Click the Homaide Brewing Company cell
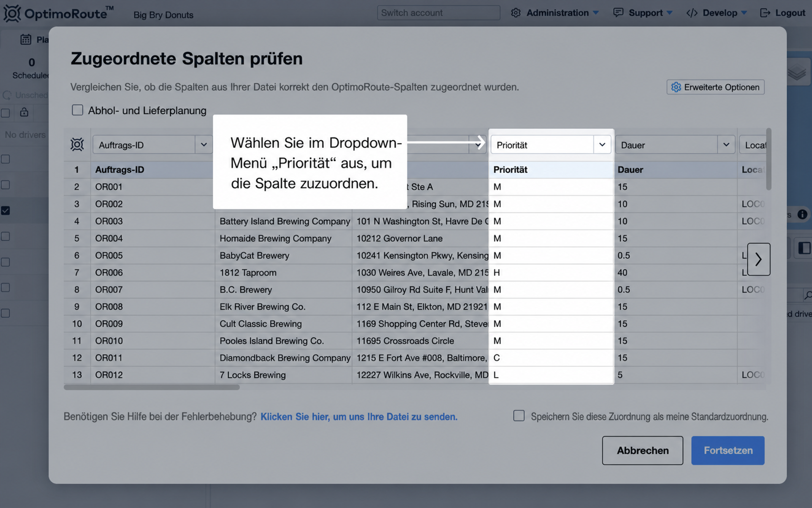Viewport: 812px width, 508px height. [x=283, y=238]
